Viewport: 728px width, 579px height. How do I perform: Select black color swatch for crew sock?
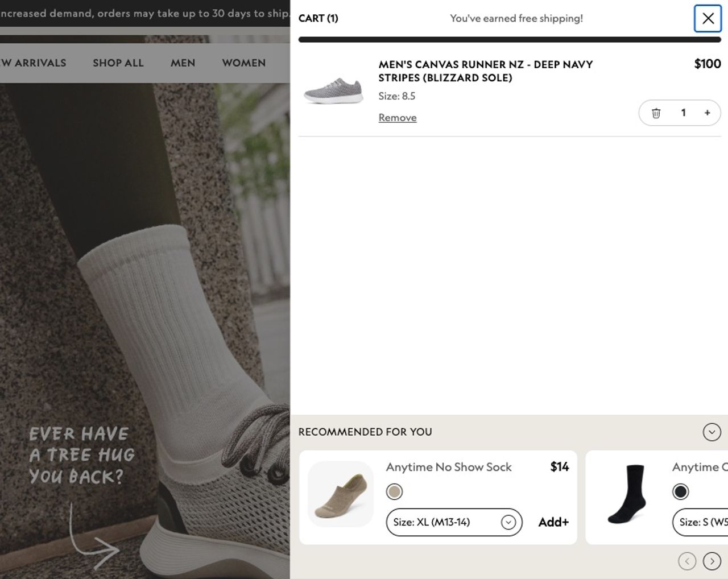coord(680,491)
